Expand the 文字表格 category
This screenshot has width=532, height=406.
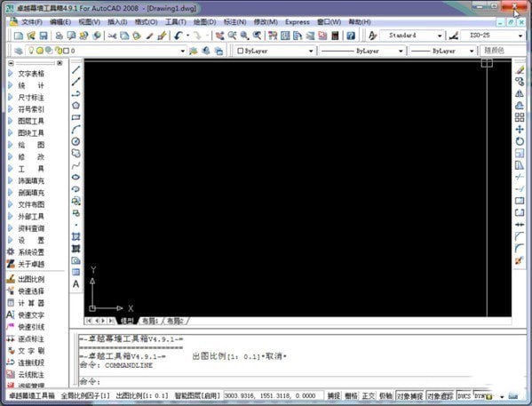coord(26,74)
